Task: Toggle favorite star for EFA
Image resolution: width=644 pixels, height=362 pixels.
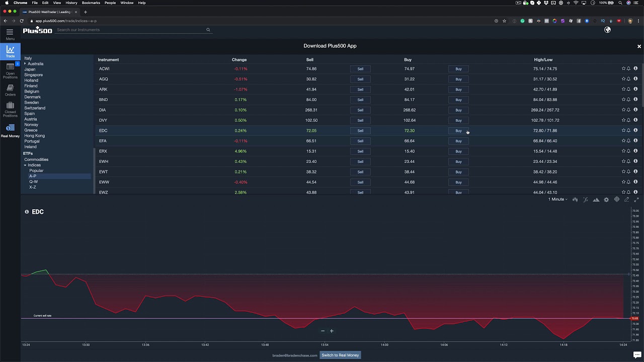Action: 623,141
